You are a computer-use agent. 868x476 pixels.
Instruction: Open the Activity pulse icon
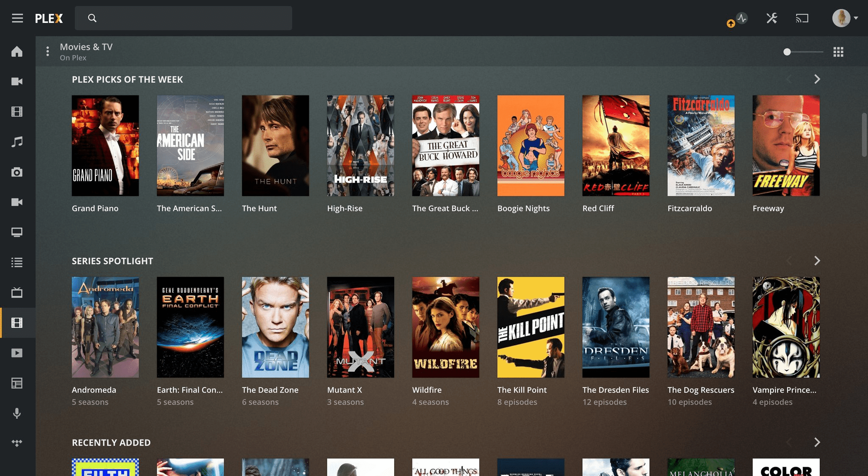(742, 18)
